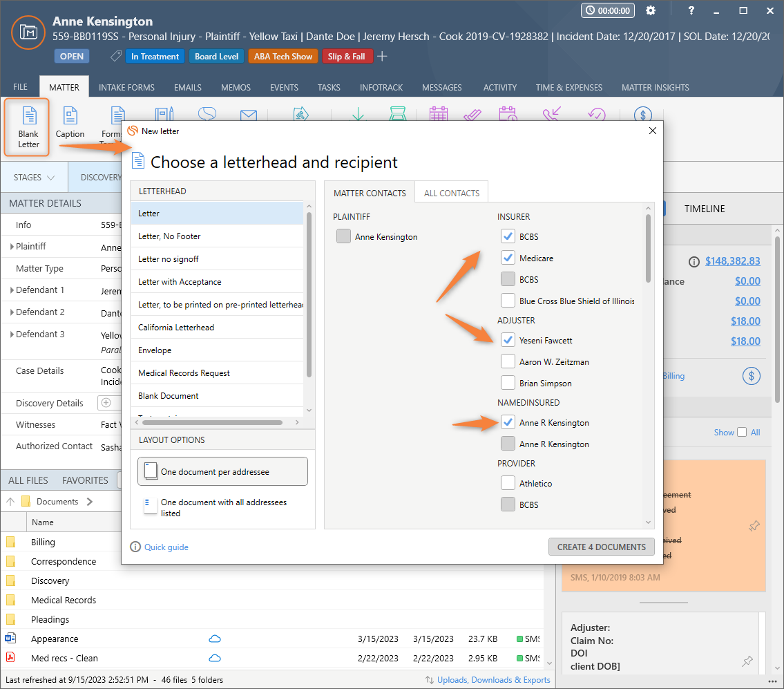
Task: Click the matter contacts list scrollbar
Action: pos(648,249)
